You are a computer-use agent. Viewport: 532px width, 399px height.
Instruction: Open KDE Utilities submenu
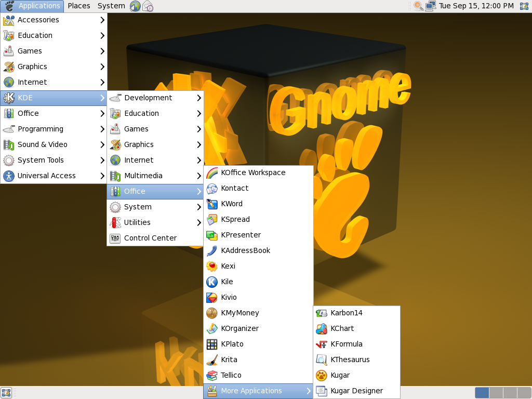(155, 222)
